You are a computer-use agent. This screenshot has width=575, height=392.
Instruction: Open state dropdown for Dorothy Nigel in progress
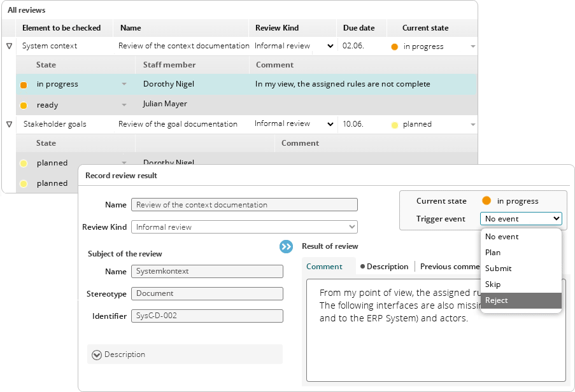124,84
